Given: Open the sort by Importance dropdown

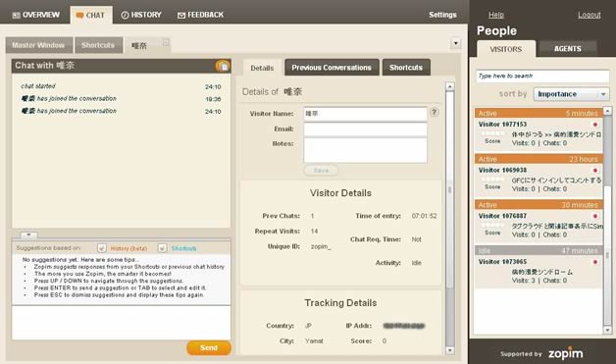Looking at the screenshot, I should 571,94.
